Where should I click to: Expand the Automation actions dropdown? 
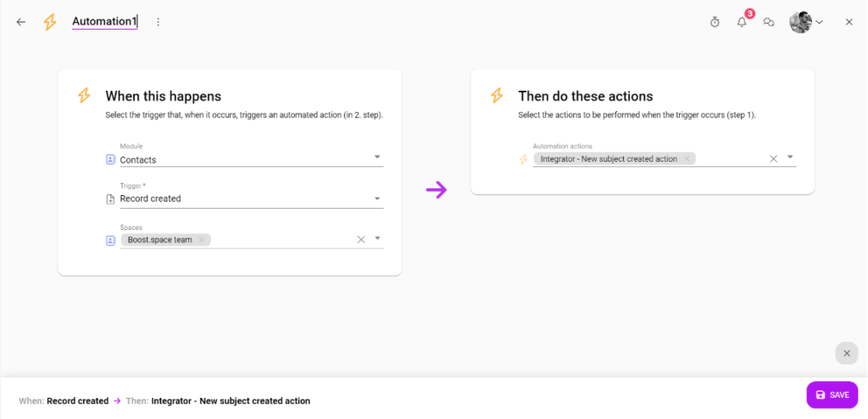point(791,157)
